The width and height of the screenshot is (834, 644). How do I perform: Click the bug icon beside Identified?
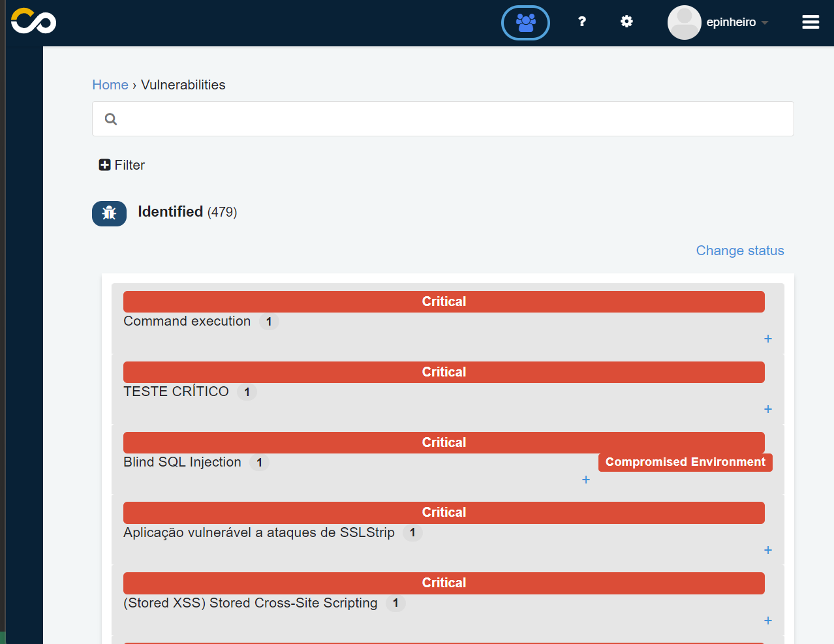coord(109,213)
